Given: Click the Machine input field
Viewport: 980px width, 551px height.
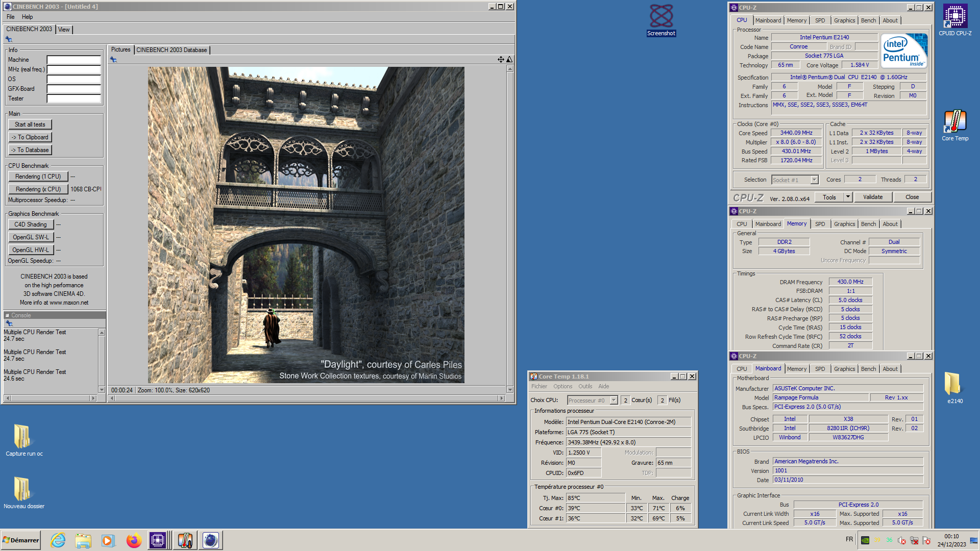Looking at the screenshot, I should click(x=74, y=60).
